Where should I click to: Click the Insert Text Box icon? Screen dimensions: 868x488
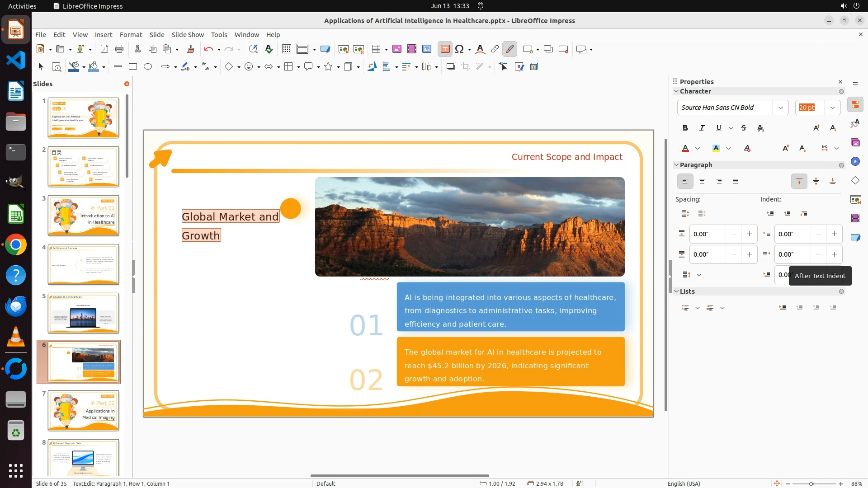click(x=445, y=49)
